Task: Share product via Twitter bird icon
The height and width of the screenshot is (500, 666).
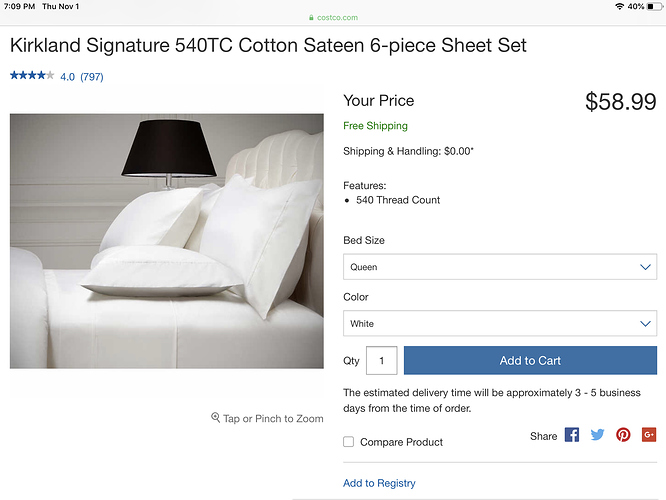Action: (x=598, y=435)
